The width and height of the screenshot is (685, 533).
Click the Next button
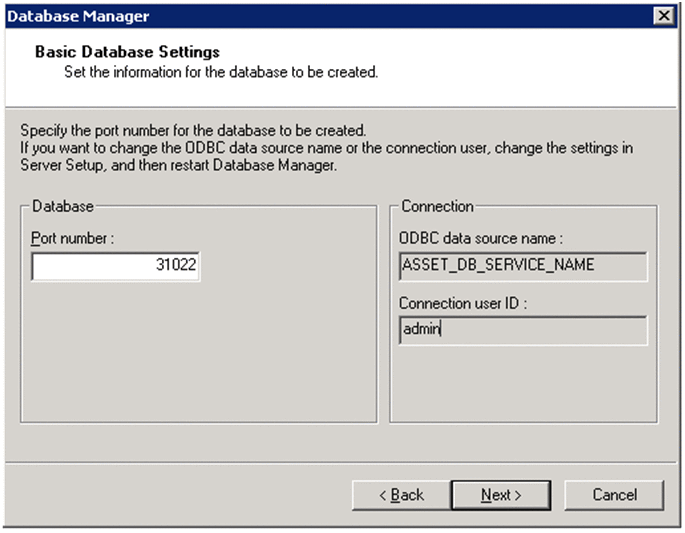tap(501, 495)
